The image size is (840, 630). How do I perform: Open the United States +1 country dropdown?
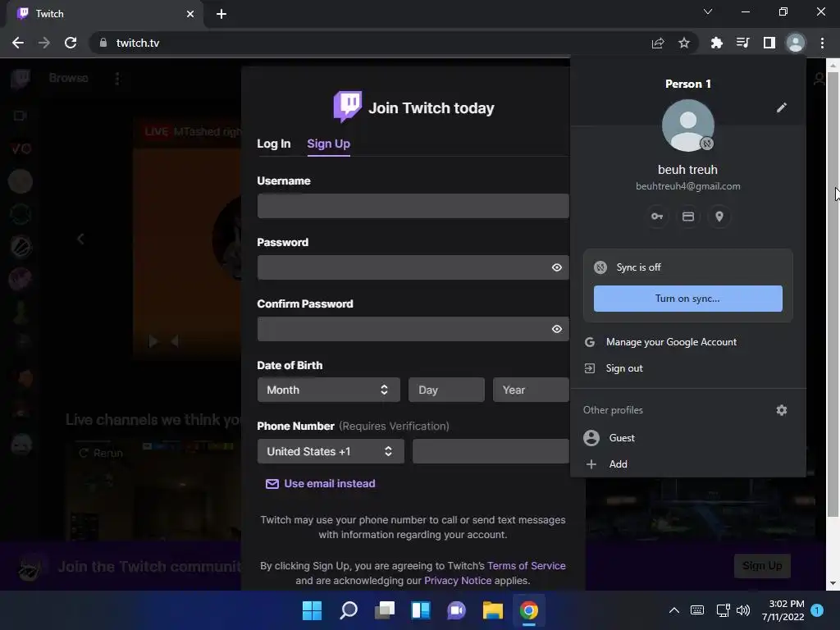coord(331,452)
